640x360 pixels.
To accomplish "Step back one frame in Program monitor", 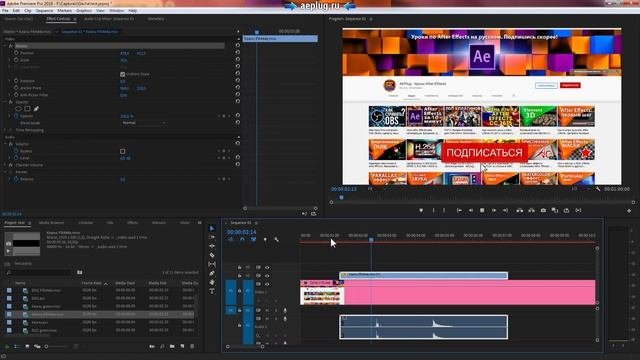I will pyautogui.click(x=471, y=210).
